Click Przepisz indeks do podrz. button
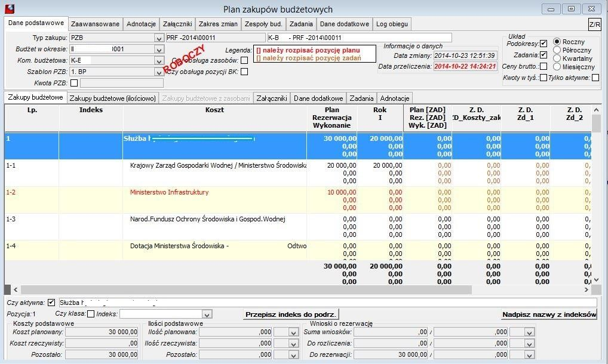 [x=291, y=314]
